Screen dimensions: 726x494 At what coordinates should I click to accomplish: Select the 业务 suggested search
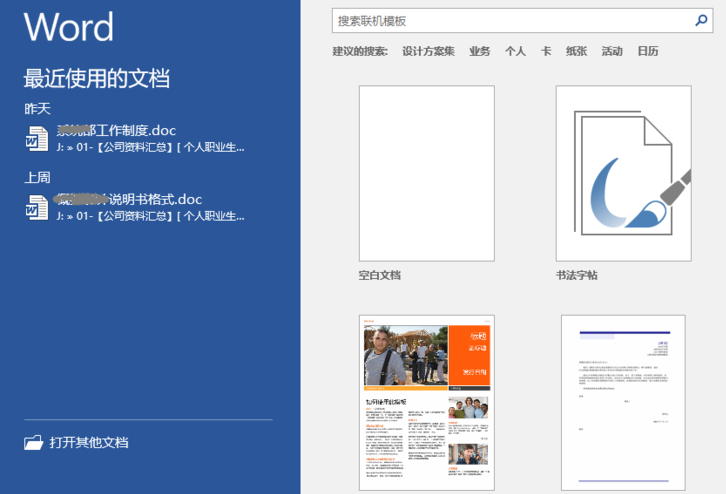pyautogui.click(x=480, y=51)
